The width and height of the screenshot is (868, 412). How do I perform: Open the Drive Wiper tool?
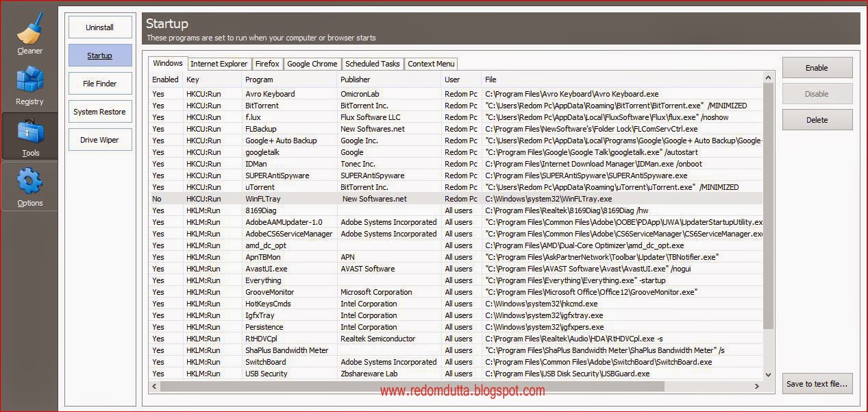click(100, 140)
